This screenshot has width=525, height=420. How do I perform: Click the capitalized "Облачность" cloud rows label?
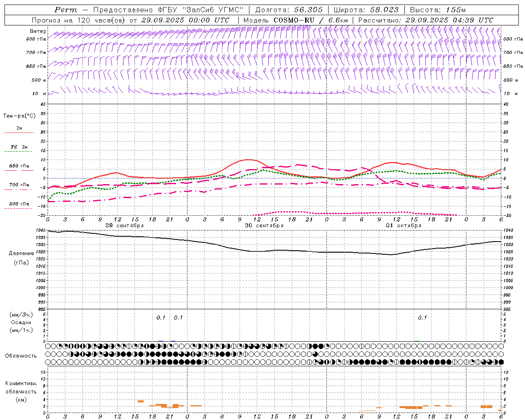click(x=21, y=356)
